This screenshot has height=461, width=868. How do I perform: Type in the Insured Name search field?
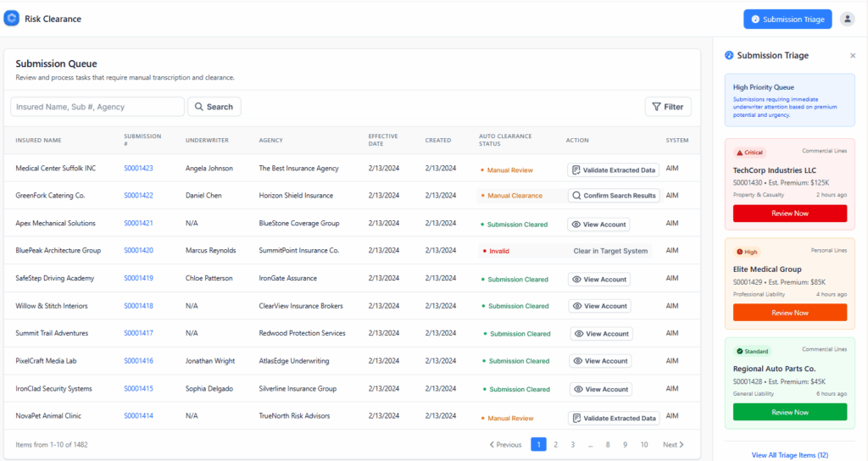coord(97,107)
